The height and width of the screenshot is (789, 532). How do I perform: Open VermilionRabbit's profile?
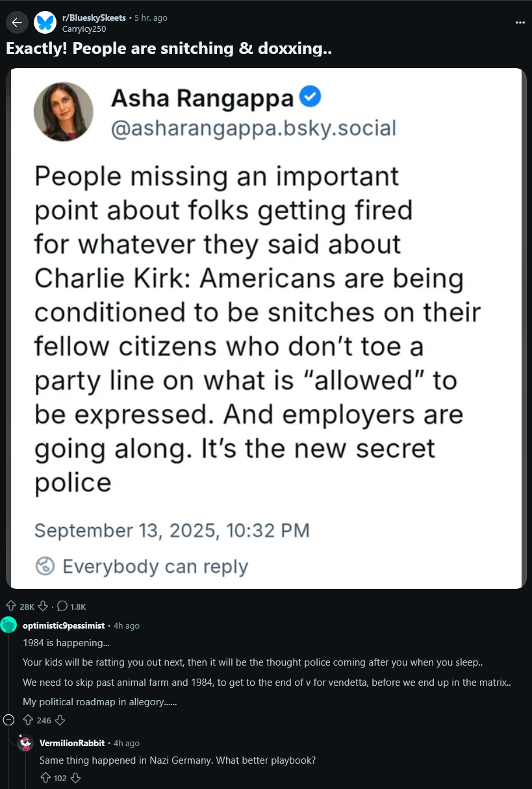coord(72,743)
